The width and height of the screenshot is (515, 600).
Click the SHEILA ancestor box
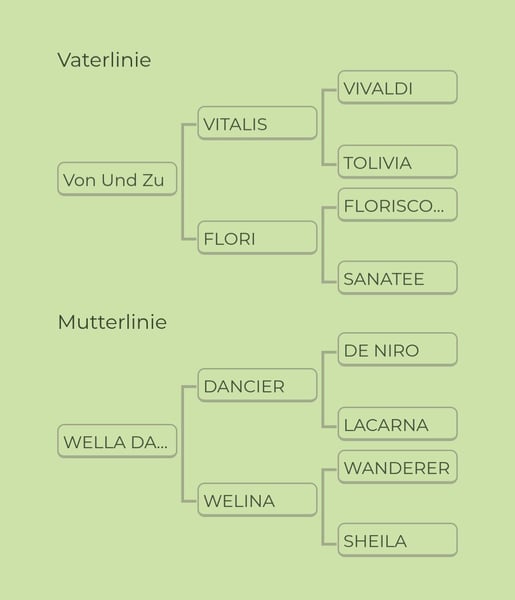(x=398, y=540)
